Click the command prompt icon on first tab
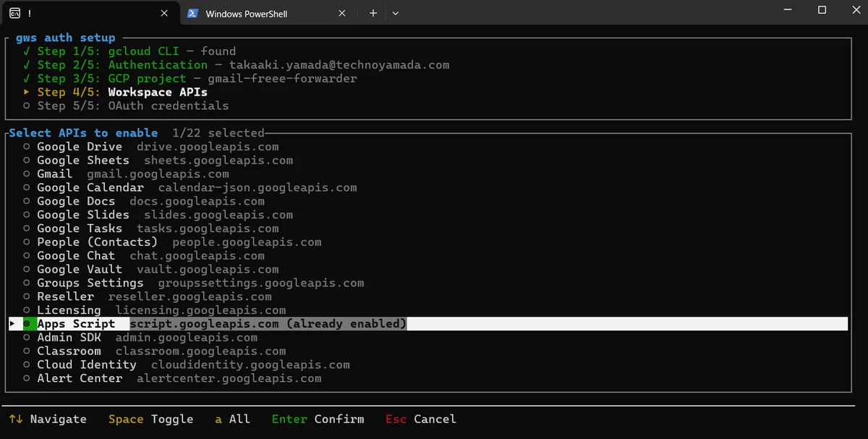This screenshot has width=868, height=439. point(14,13)
